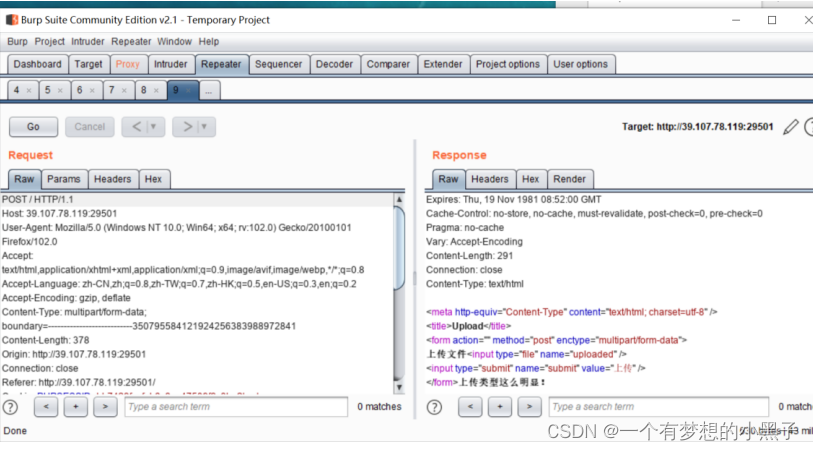813x450 pixels.
Task: Click 'Content-Length: 291' response line
Action: coord(470,256)
